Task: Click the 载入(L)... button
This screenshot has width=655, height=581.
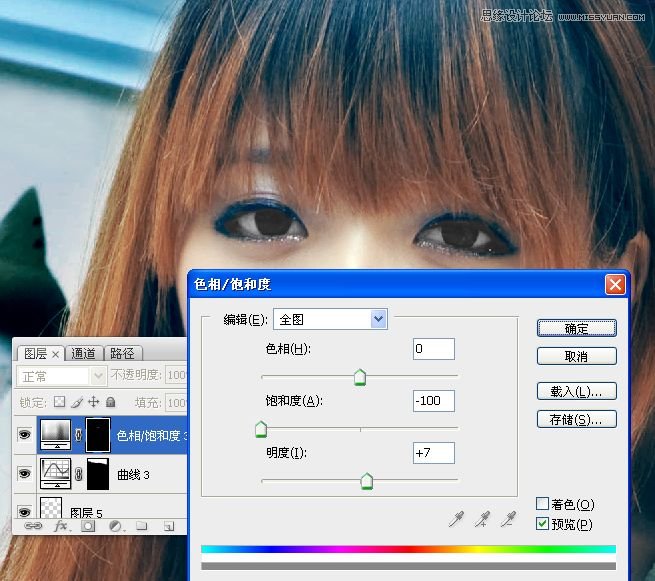Action: coord(576,391)
